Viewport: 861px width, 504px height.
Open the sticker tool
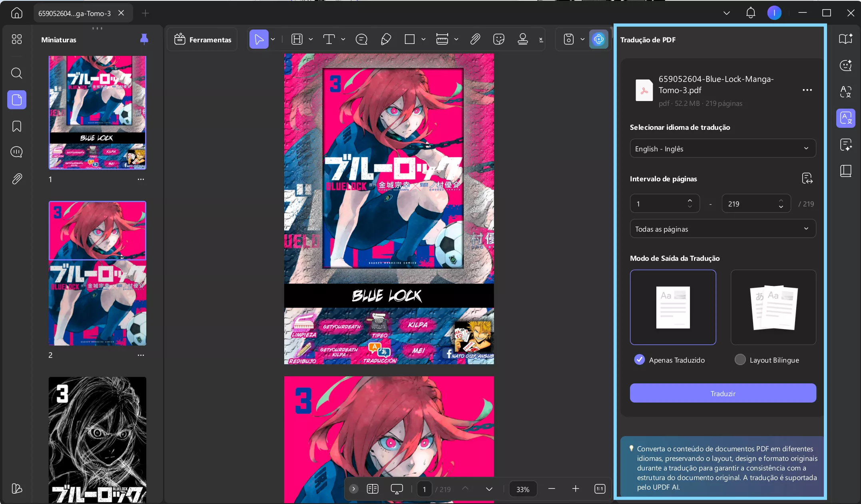[x=499, y=39]
